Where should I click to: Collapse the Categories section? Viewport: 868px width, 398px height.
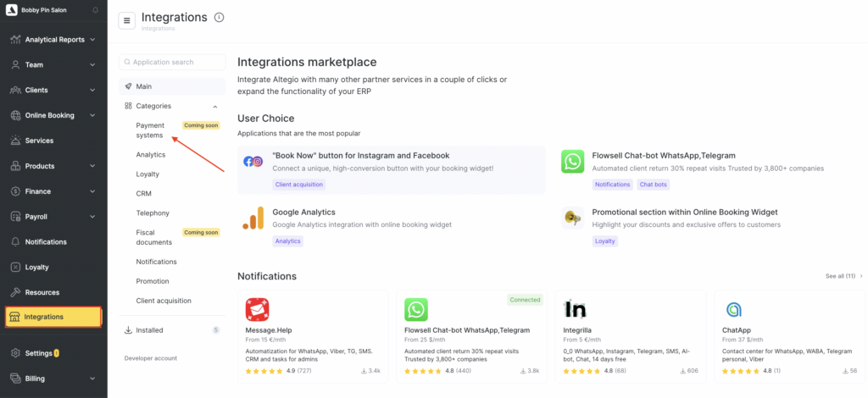(x=214, y=106)
